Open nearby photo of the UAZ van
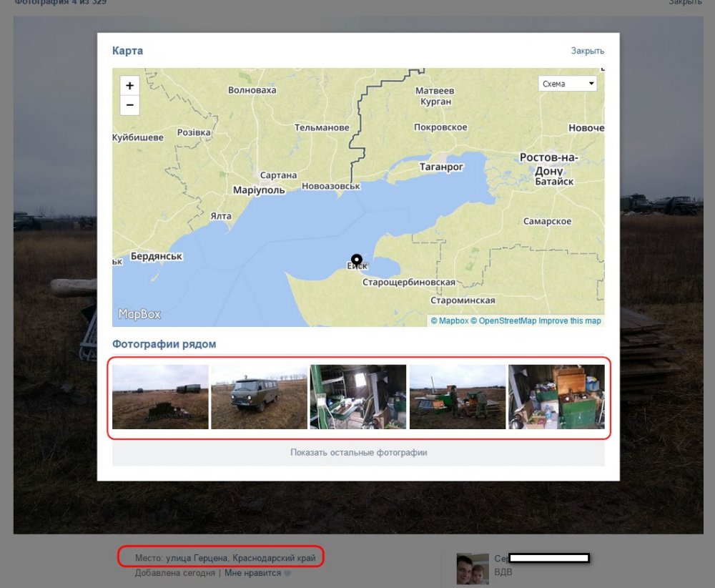Viewport: 715px width, 588px height. pos(259,397)
